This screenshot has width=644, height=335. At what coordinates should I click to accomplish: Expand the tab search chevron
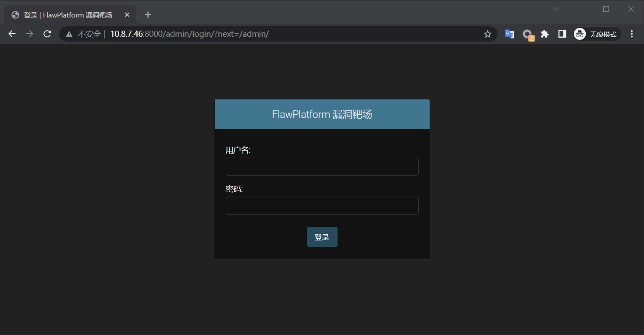point(556,9)
